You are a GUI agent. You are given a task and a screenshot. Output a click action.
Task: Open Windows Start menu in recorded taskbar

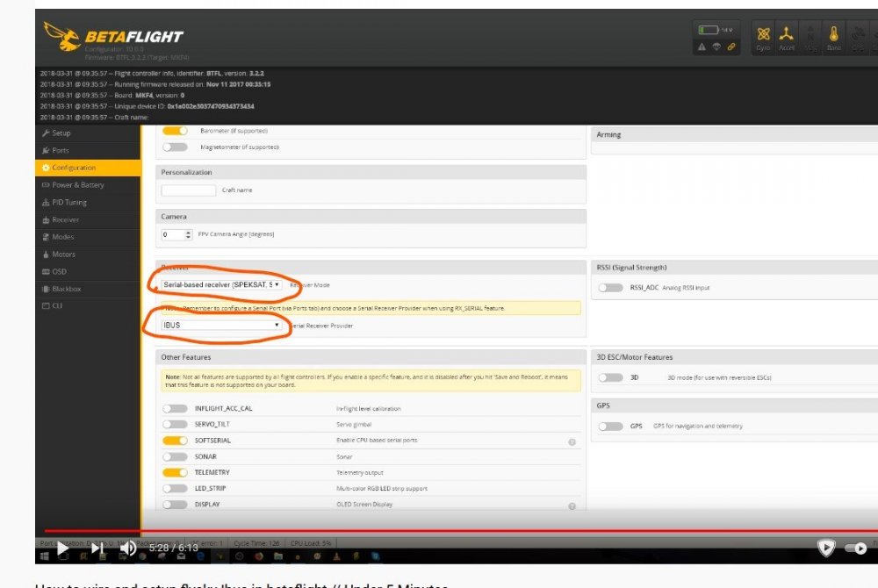[x=44, y=556]
